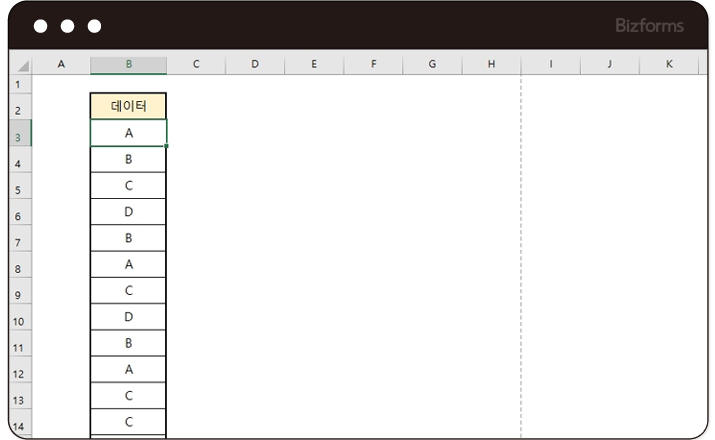Select column H header
The image size is (715, 440).
tap(492, 64)
